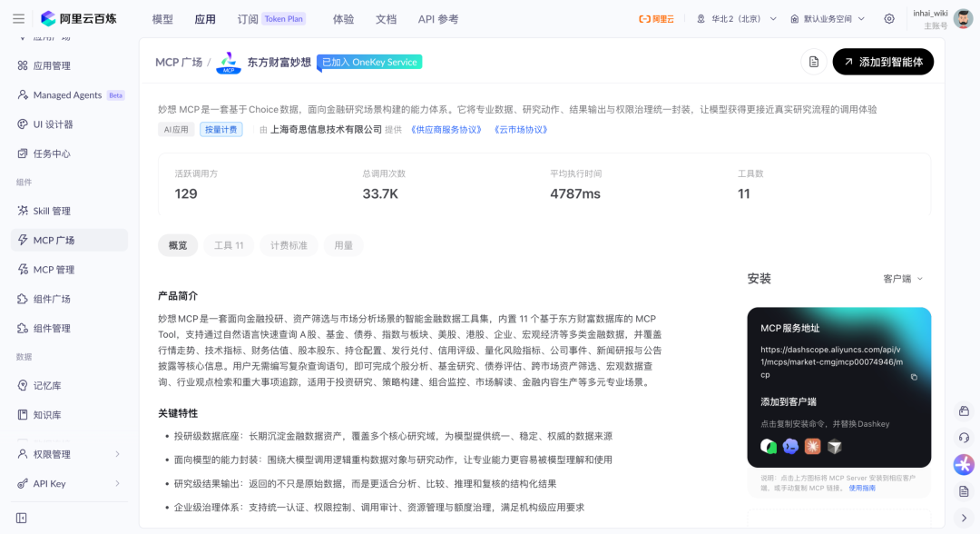
Task: Select the orange starburst client icon
Action: click(812, 447)
